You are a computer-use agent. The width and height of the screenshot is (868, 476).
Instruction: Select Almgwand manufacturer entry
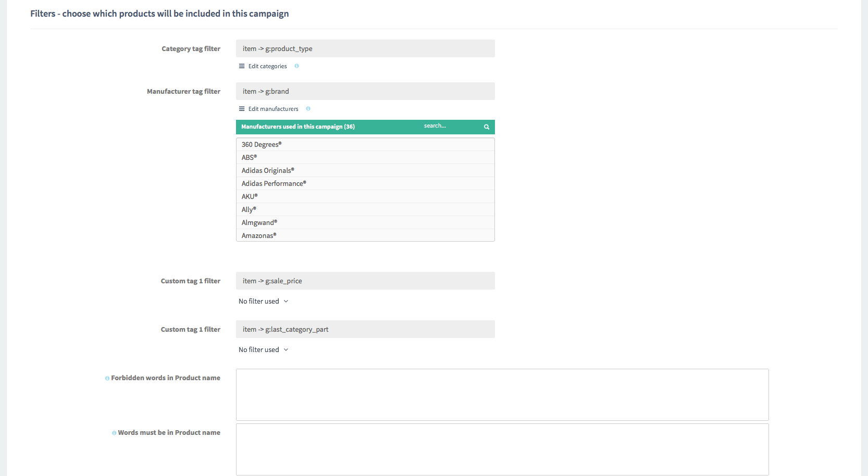point(259,222)
